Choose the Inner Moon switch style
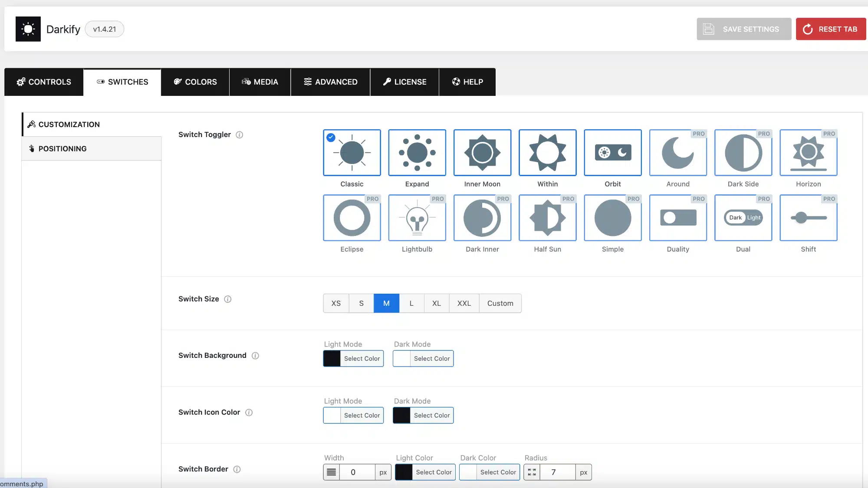Image resolution: width=868 pixels, height=488 pixels. coord(482,153)
